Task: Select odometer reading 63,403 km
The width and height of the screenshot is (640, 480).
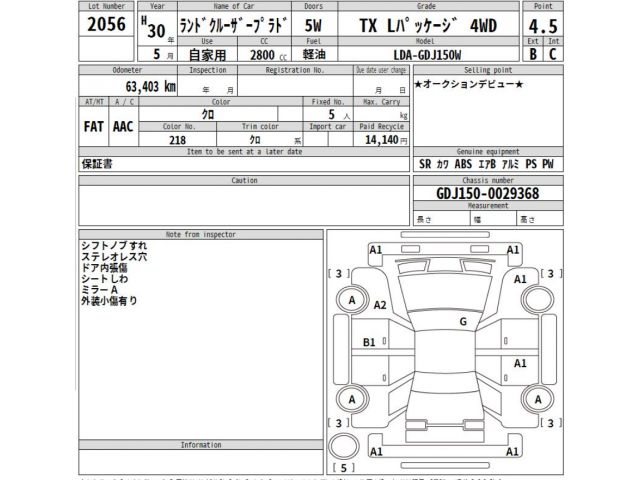Action: [151, 87]
